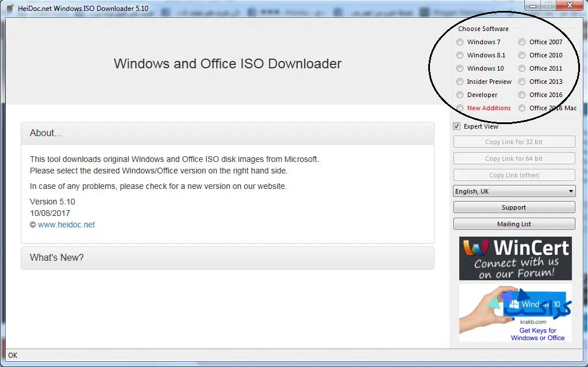Minimize the ISO Downloader window
Screen dimensions: 588x367
[x=533, y=6]
